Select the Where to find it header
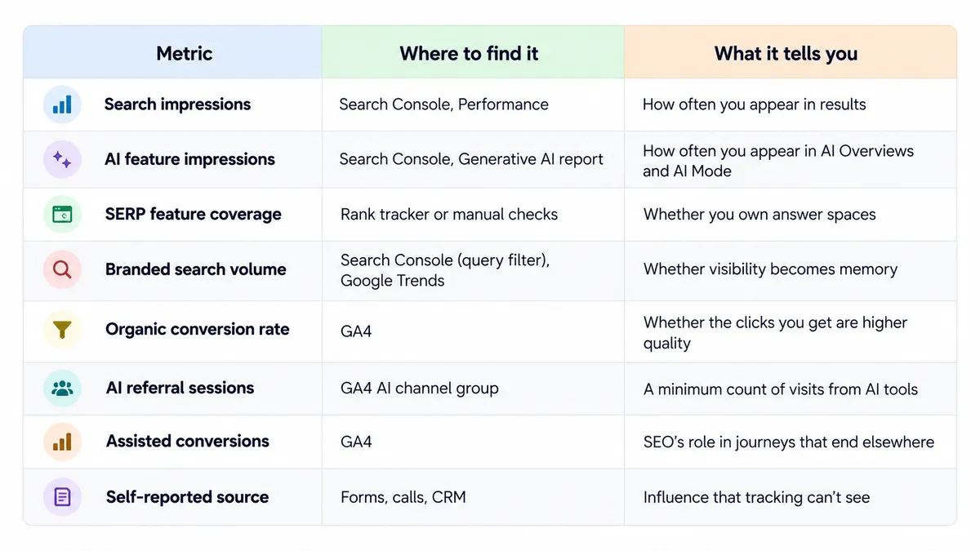The width and height of the screenshot is (980, 551). 469,54
